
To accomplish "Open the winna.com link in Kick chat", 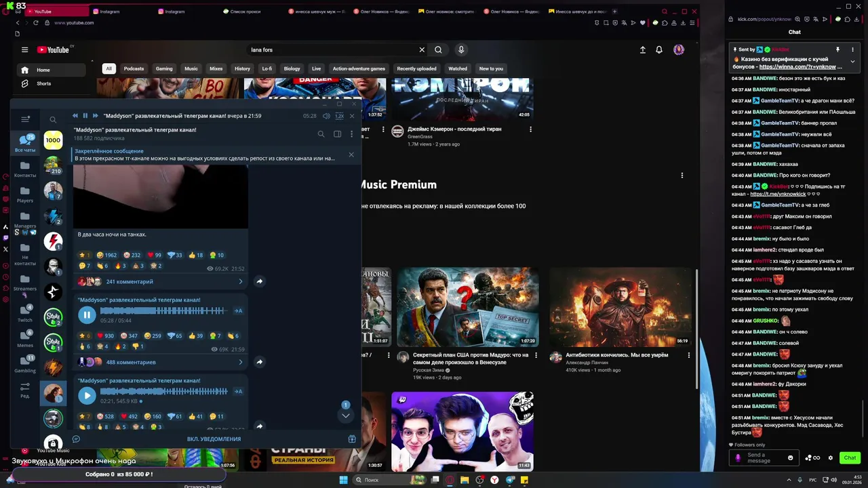I will point(801,67).
